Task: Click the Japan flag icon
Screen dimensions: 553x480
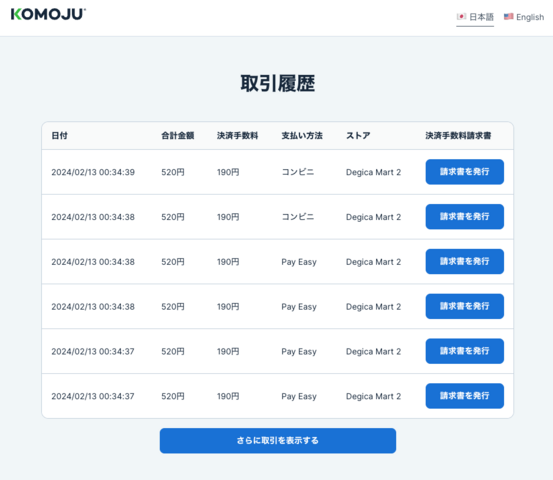Action: (461, 17)
